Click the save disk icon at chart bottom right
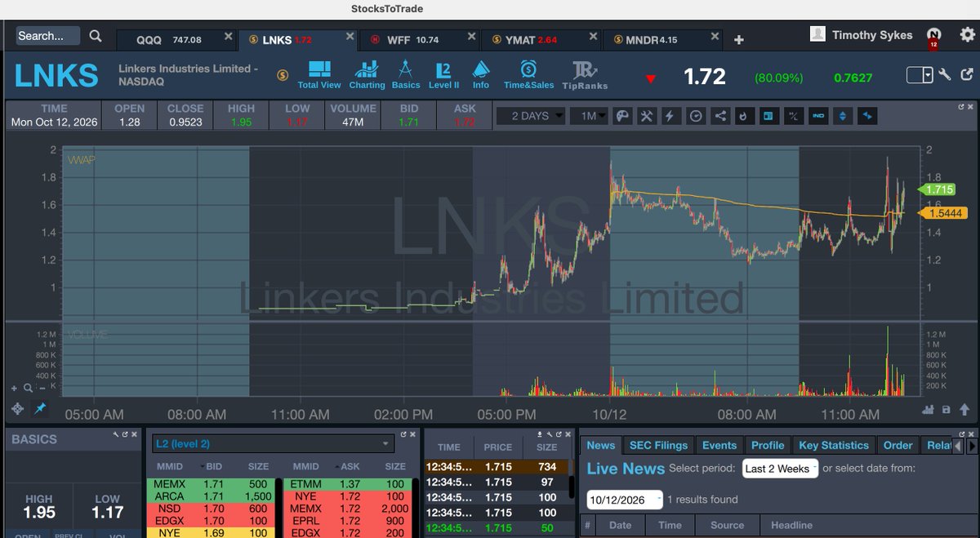Screen dimensions: 980x538 946,409
